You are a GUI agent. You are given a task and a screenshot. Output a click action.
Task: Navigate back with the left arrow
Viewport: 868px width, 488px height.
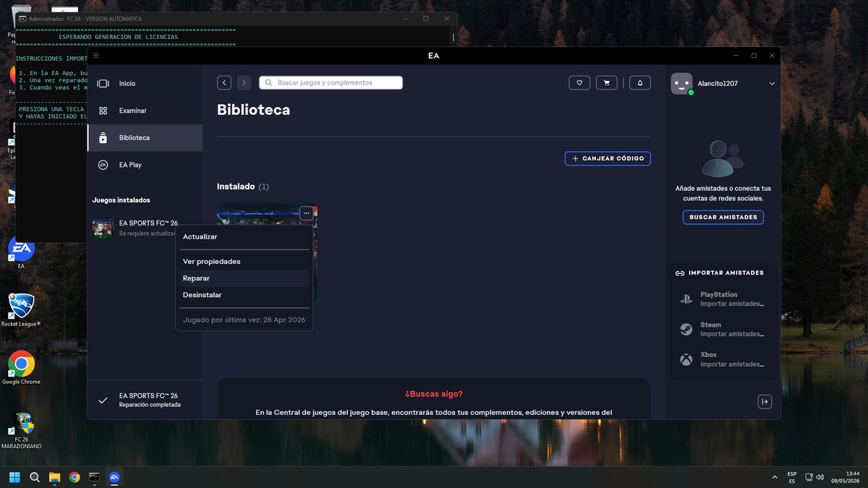224,83
